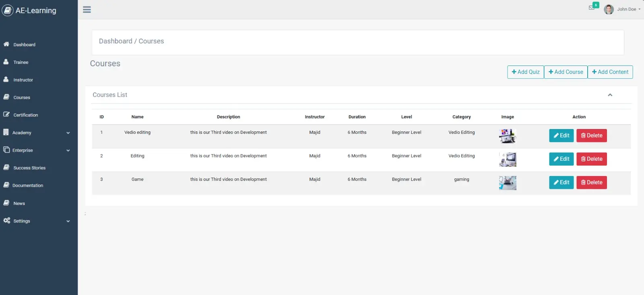Click the Trainee user icon in sidebar
The width and height of the screenshot is (644, 295).
click(6, 62)
